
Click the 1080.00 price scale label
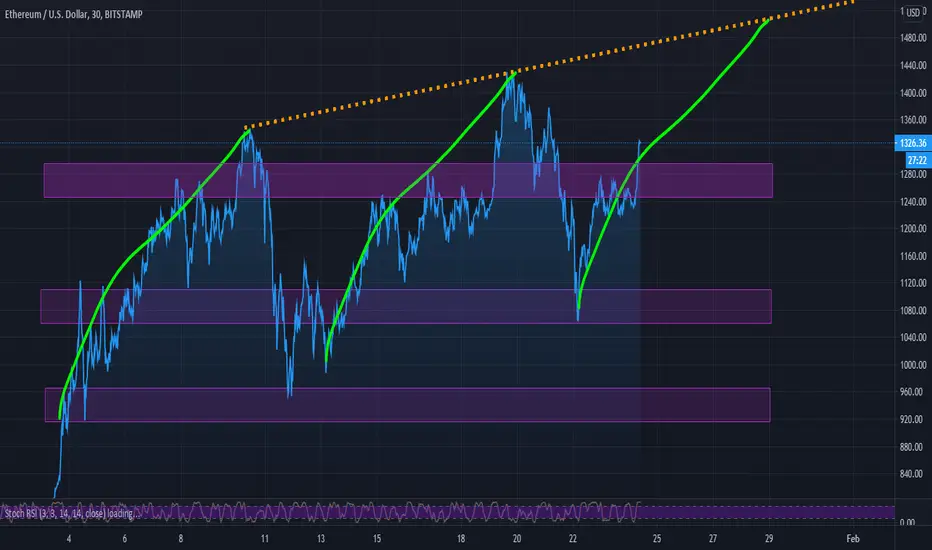tap(913, 310)
